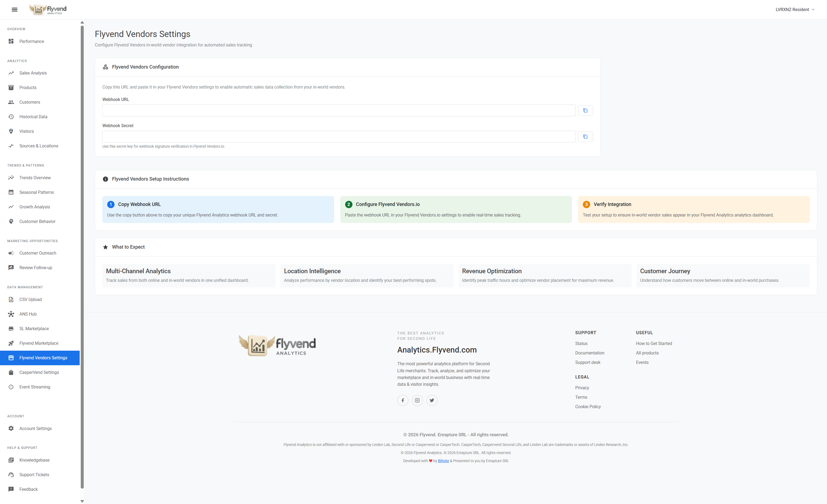Open ANS Hub from Data Management
The image size is (827, 504).
tap(28, 314)
